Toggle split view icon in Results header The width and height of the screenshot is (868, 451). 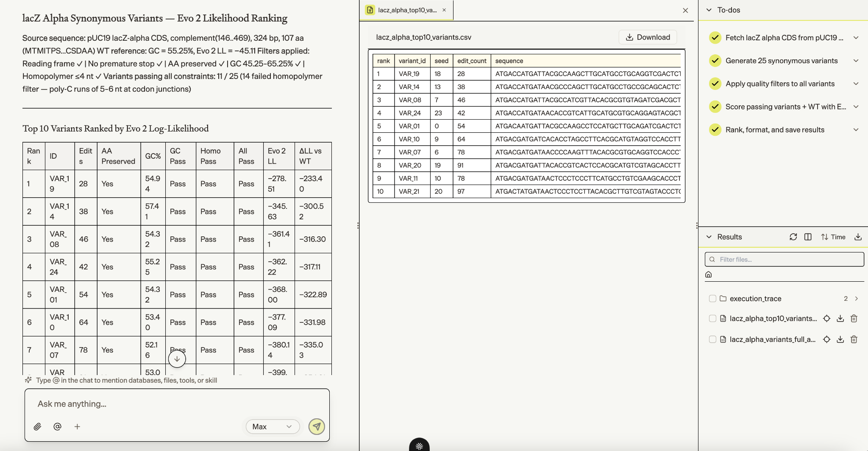point(808,237)
